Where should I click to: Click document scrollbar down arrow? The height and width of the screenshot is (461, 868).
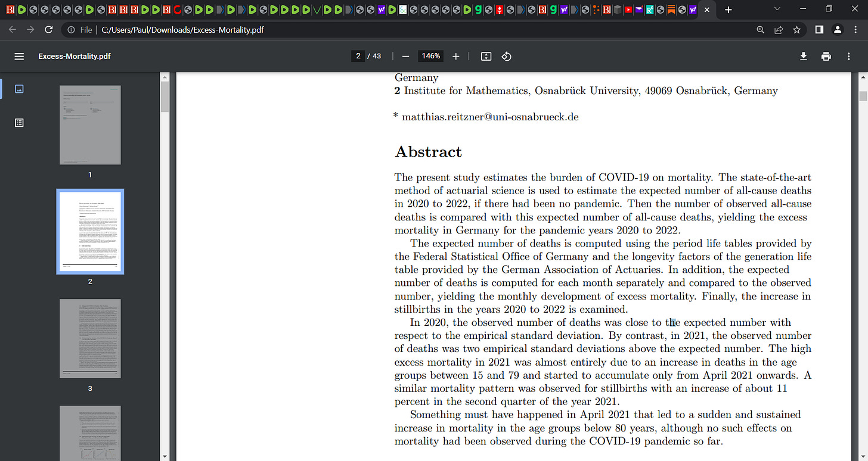click(x=863, y=456)
